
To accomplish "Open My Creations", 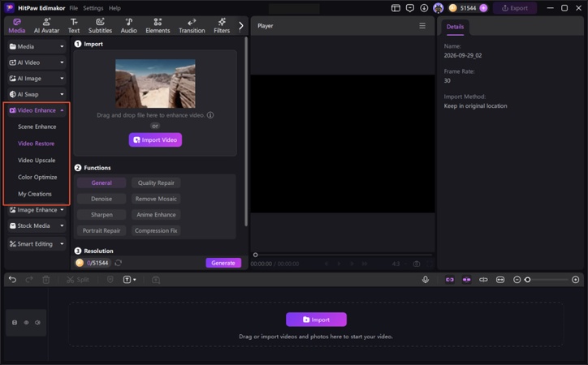I will pyautogui.click(x=35, y=194).
